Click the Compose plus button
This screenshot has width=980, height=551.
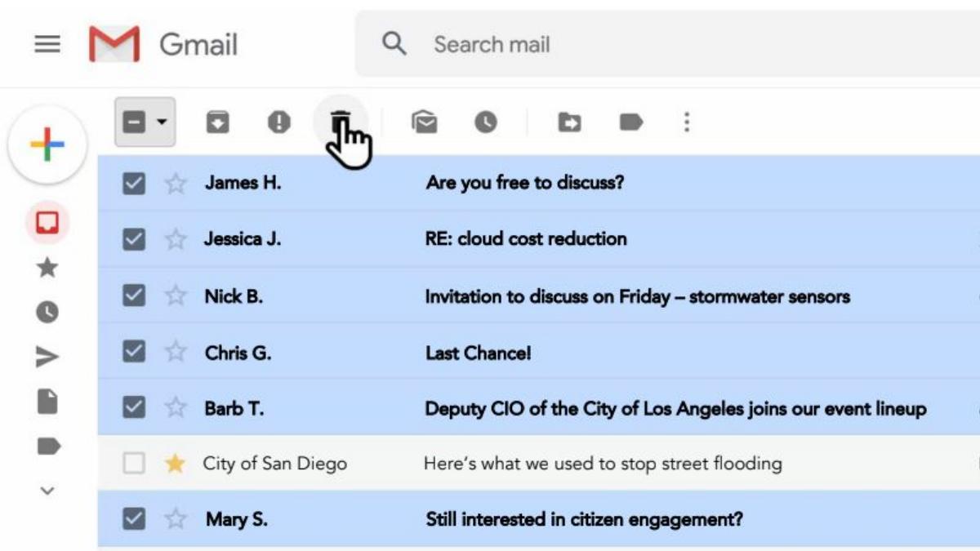click(x=47, y=144)
